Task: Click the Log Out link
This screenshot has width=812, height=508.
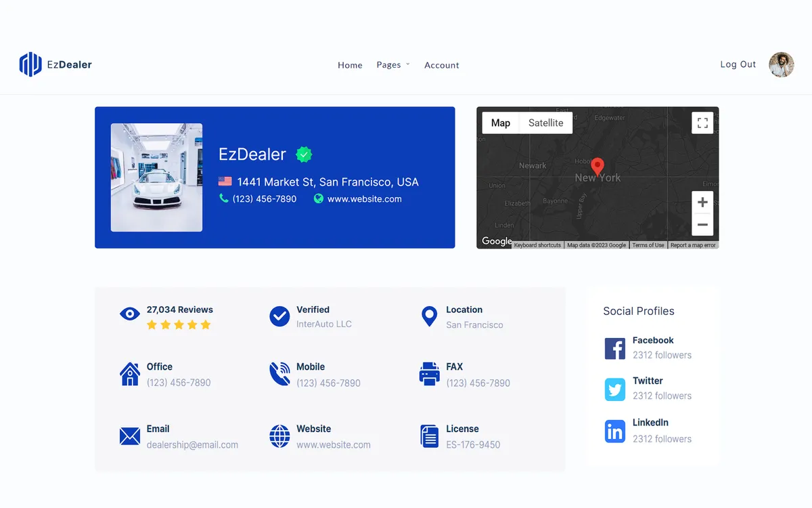Action: click(x=738, y=64)
